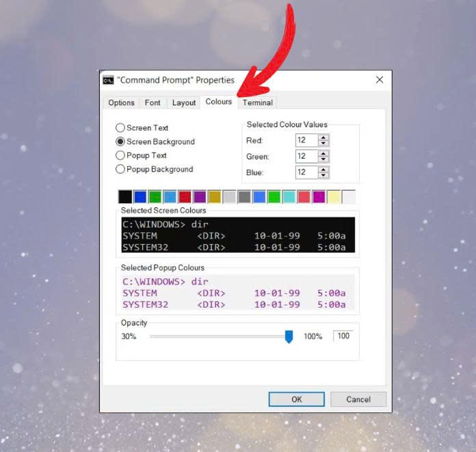Confirm changes with the OK button

click(x=297, y=399)
